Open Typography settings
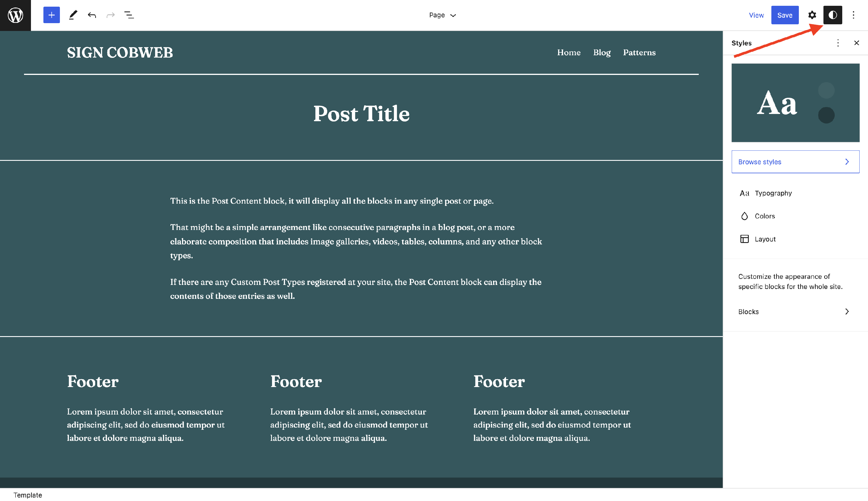868x501 pixels. tap(773, 193)
